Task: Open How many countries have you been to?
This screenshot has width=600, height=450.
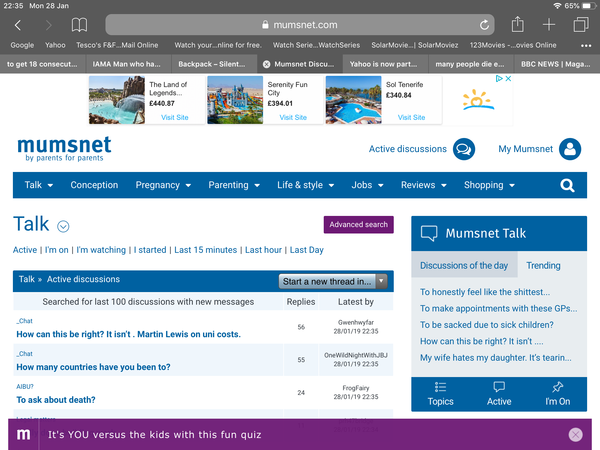Action: pyautogui.click(x=93, y=367)
